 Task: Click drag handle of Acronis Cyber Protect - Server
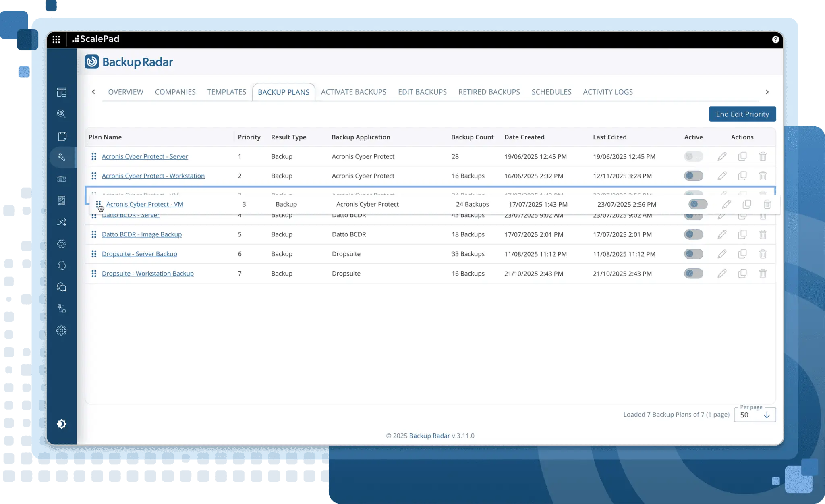point(94,156)
